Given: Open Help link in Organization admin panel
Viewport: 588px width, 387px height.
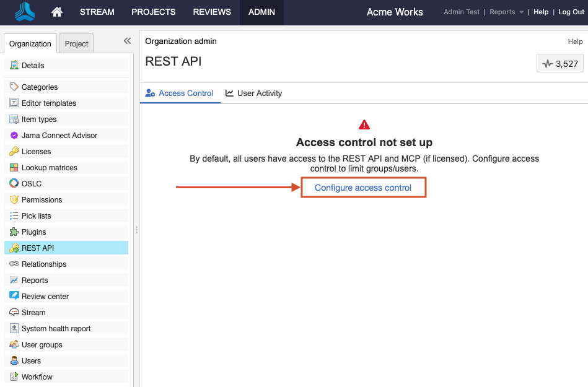Looking at the screenshot, I should (575, 41).
